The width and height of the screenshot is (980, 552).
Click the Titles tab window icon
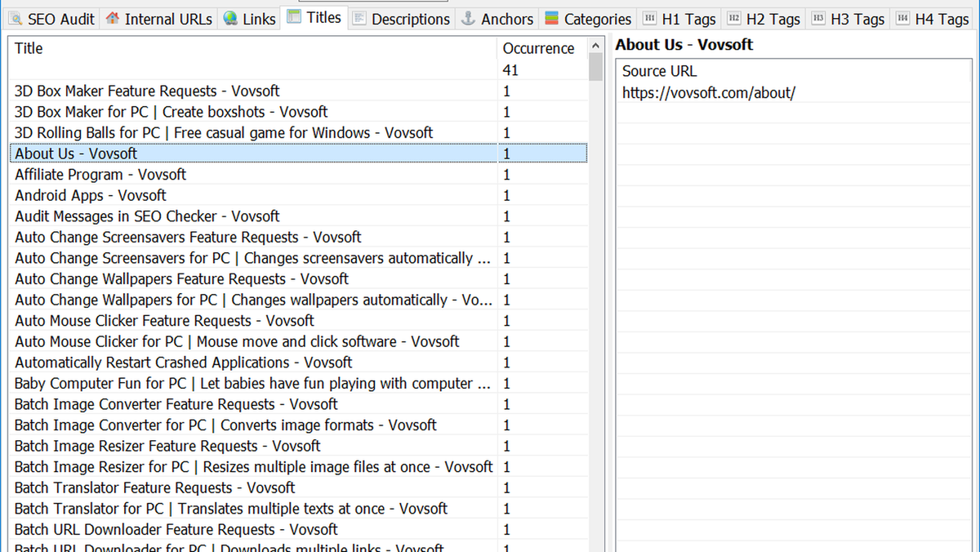pos(294,16)
